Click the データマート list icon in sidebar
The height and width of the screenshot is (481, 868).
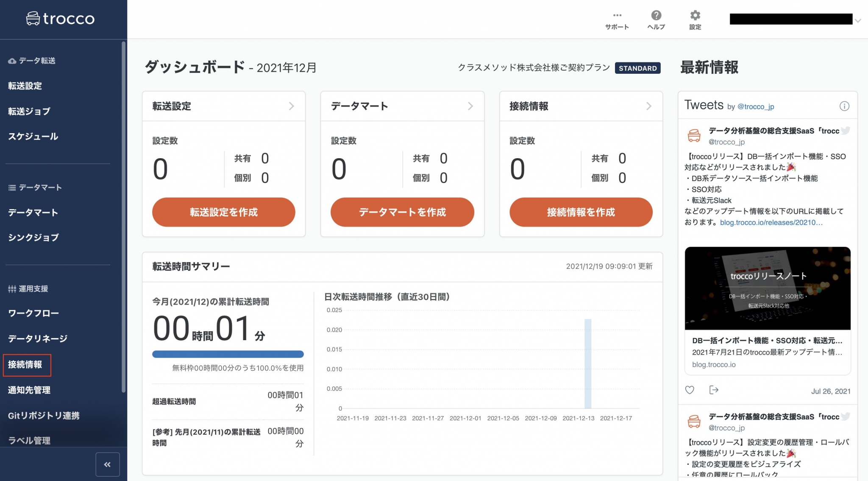[11, 187]
